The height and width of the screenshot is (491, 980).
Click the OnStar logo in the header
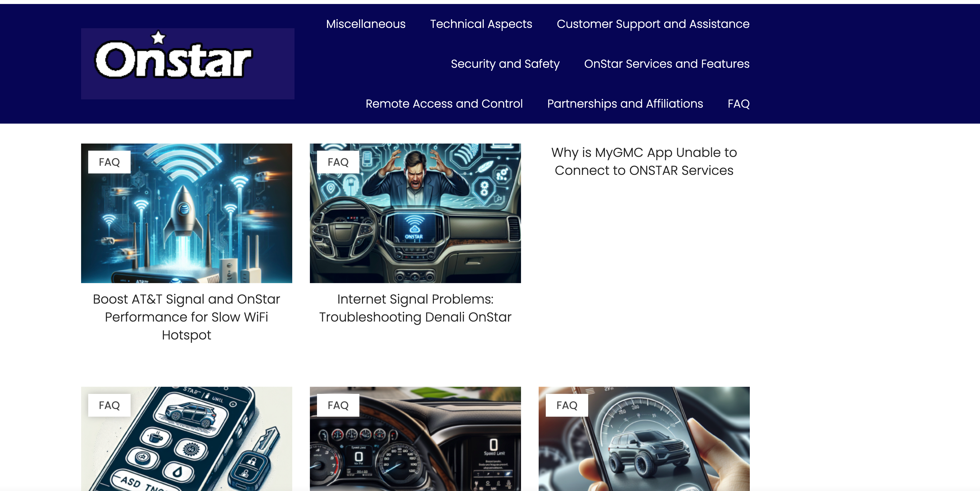click(x=188, y=64)
